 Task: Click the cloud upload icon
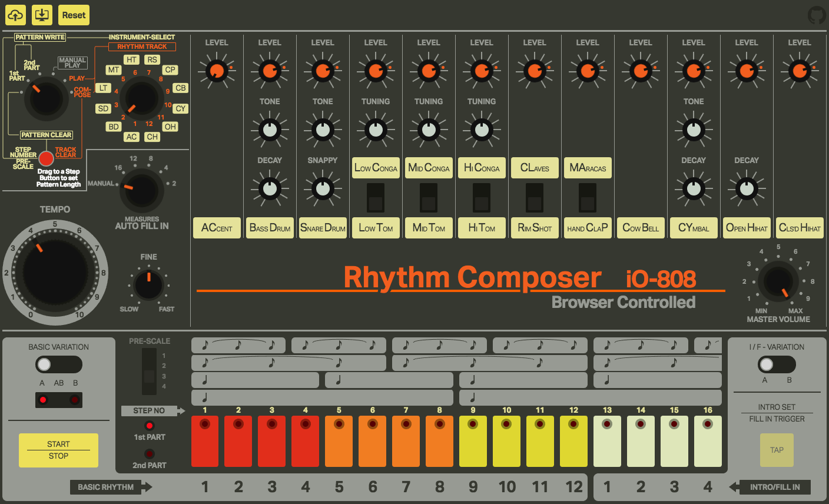15,15
